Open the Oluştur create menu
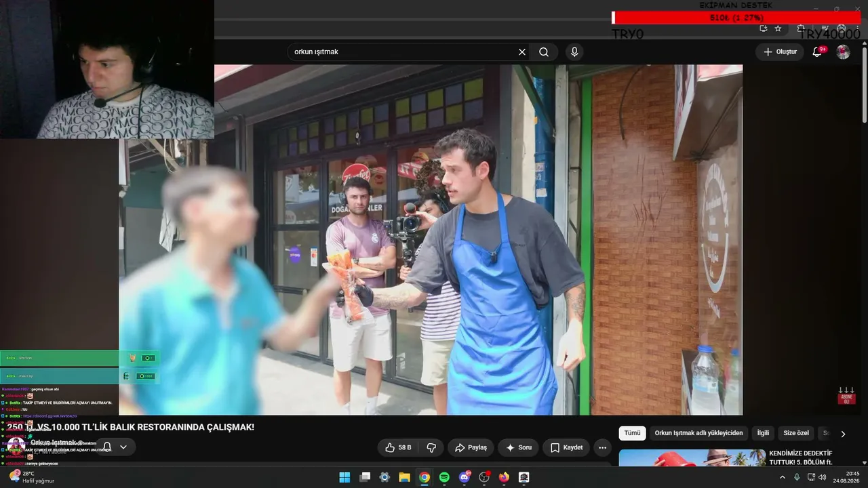Viewport: 868px width, 488px height. tap(780, 52)
